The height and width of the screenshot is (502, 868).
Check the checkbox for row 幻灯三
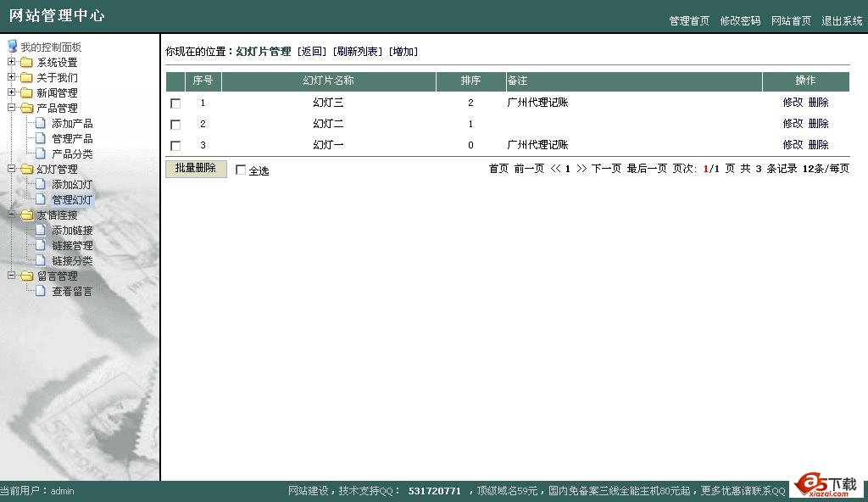point(175,103)
